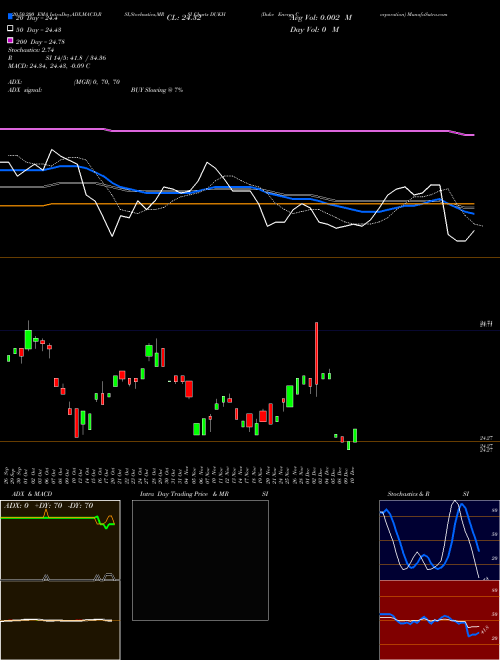Open the MACD chart panel below ADX
500x660 pixels.
point(60,620)
